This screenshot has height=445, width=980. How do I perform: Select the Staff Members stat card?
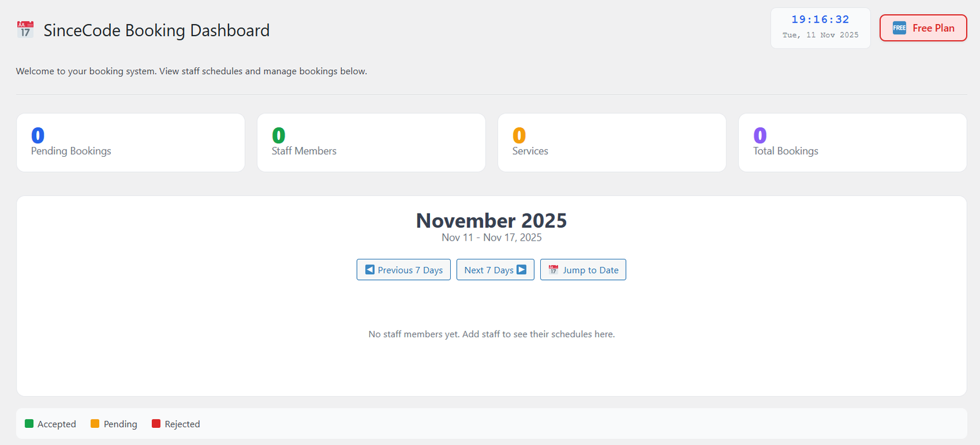(371, 143)
